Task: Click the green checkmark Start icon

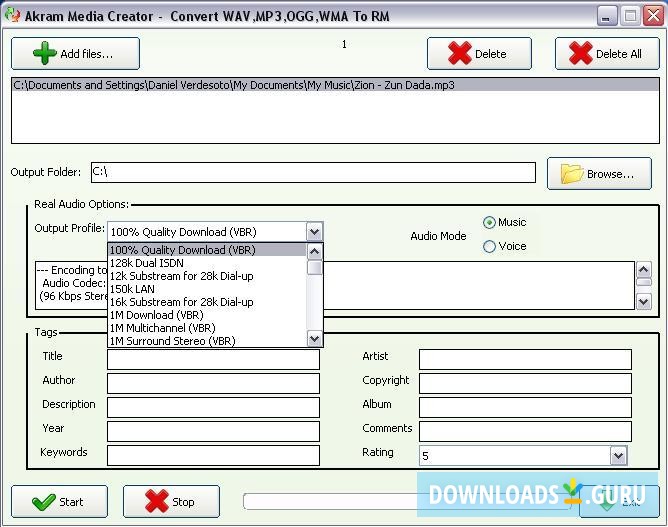Action: coord(43,502)
